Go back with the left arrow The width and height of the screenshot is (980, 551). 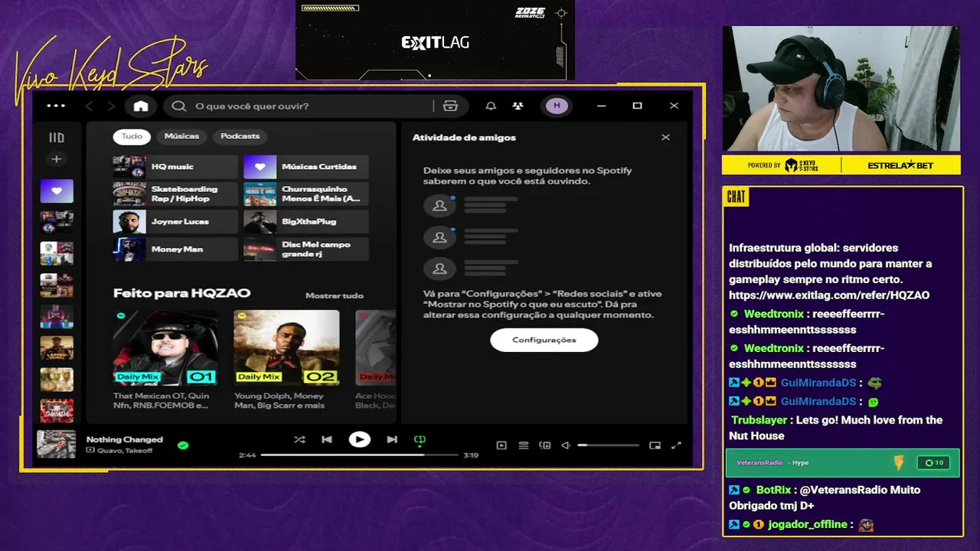coord(90,106)
